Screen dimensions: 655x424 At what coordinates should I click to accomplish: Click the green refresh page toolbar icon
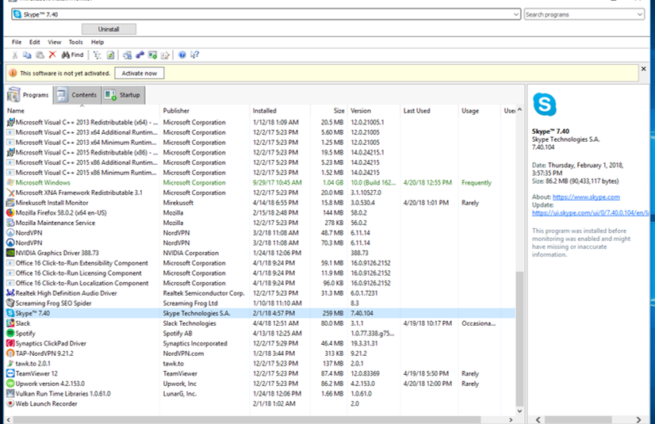click(x=110, y=55)
